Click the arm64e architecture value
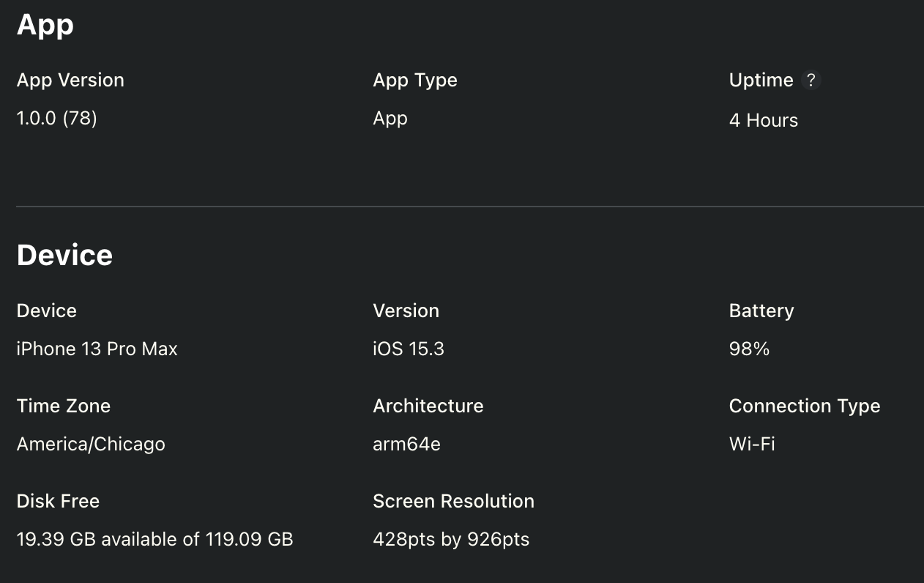924x583 pixels. click(x=406, y=444)
